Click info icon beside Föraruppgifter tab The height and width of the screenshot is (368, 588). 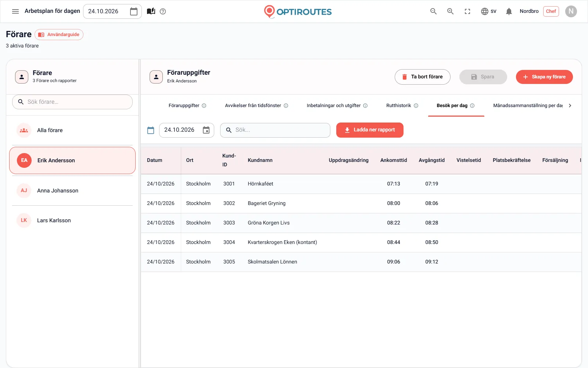(204, 106)
